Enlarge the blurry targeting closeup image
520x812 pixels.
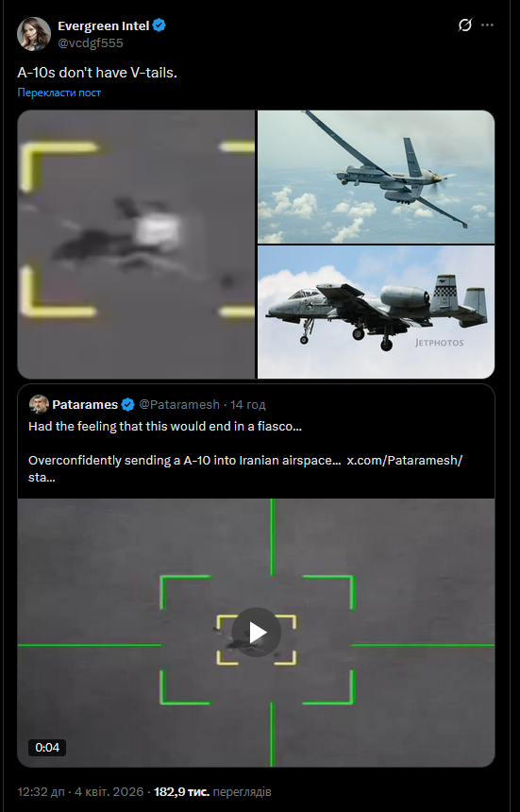[137, 245]
